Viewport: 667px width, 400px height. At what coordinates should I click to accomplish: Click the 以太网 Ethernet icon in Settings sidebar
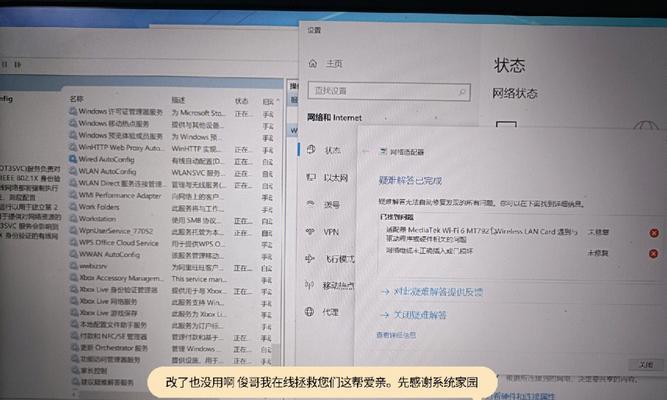point(311,177)
